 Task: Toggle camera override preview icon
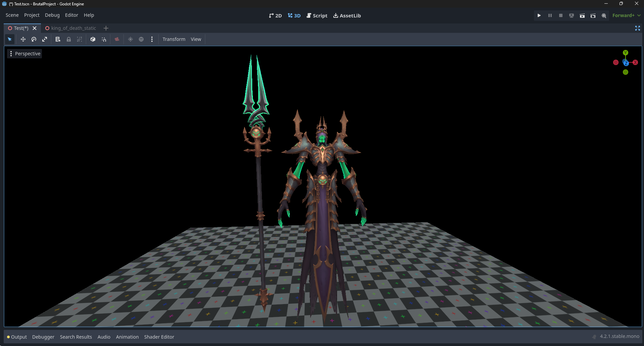click(117, 39)
